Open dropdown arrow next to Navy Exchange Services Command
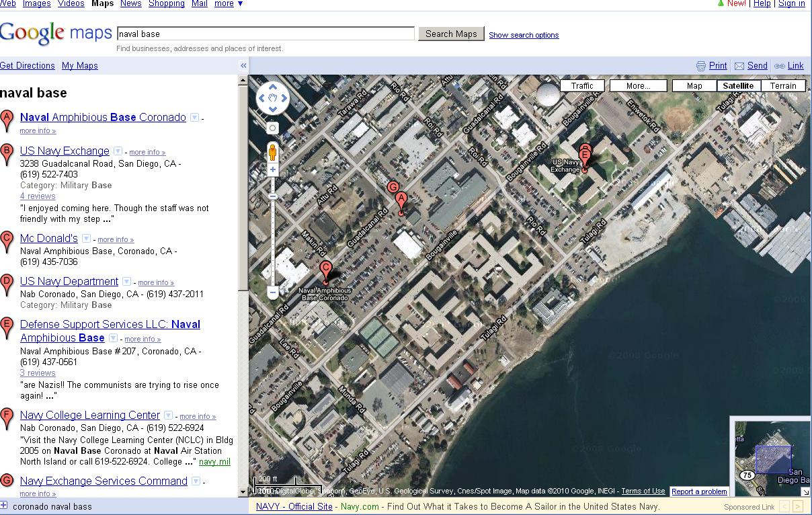The width and height of the screenshot is (812, 515). click(196, 481)
